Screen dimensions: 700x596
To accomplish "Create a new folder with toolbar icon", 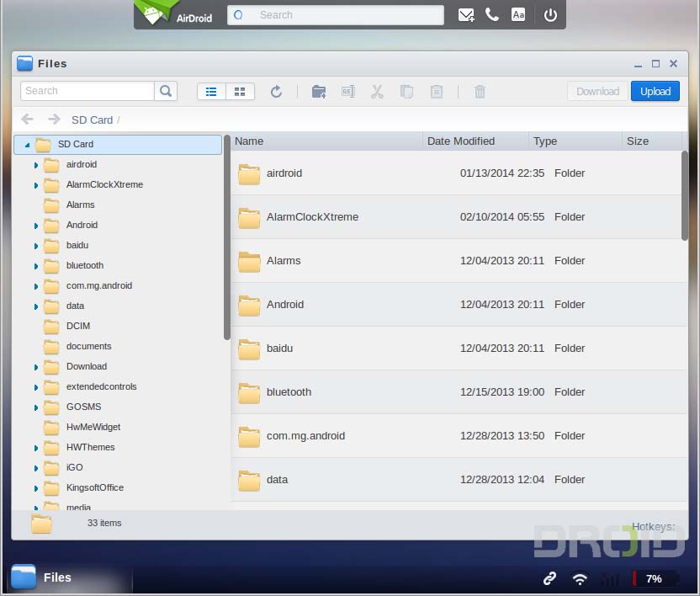I will pyautogui.click(x=319, y=92).
